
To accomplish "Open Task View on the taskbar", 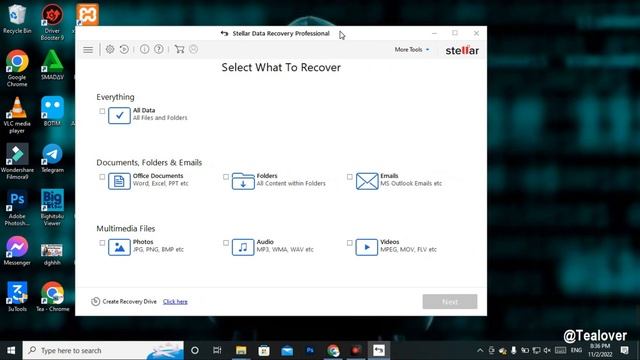I will click(x=217, y=350).
